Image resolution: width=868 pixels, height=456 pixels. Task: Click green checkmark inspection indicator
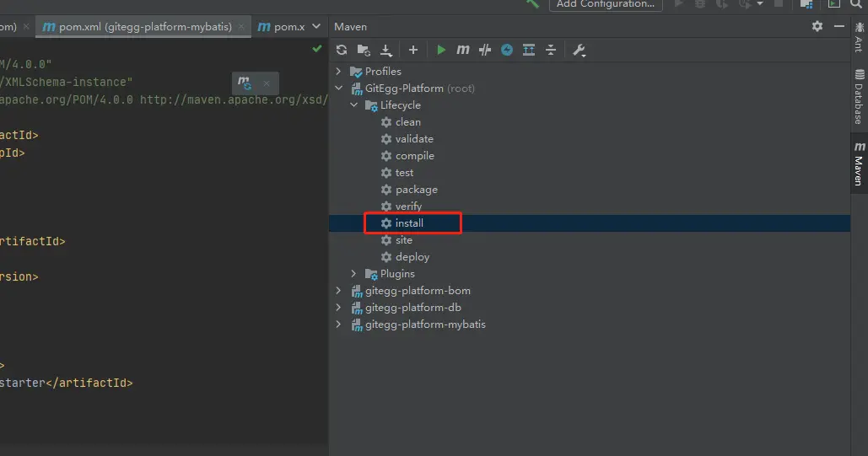pos(316,49)
